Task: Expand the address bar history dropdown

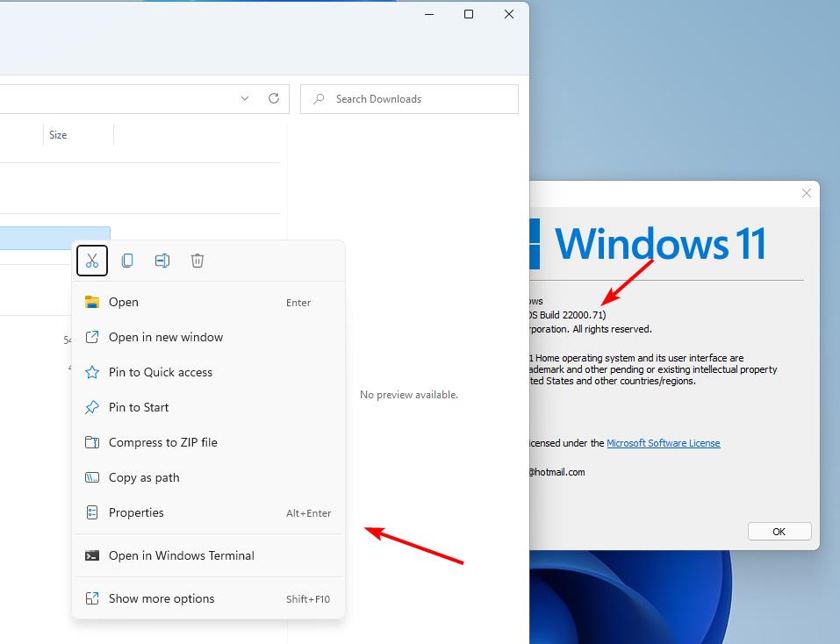Action: pos(245,98)
